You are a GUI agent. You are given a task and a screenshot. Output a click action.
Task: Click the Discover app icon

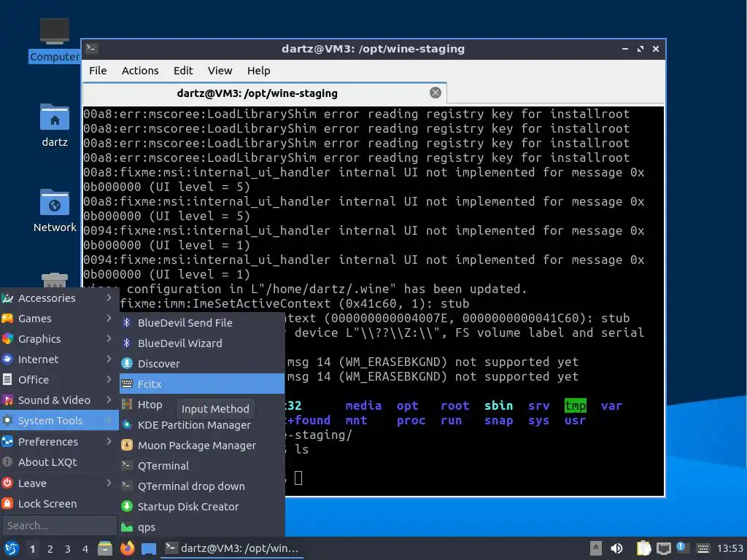click(127, 364)
